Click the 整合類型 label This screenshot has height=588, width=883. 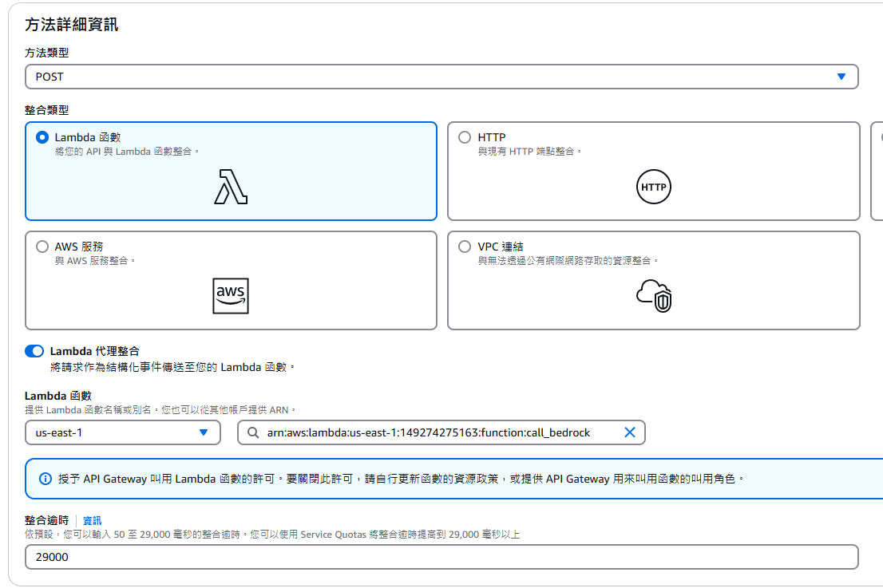point(47,110)
